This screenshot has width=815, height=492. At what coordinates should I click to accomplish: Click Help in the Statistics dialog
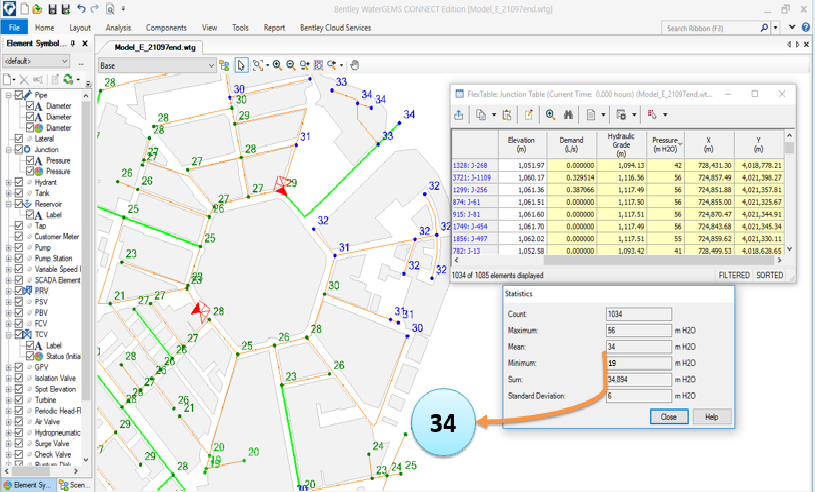pos(712,417)
